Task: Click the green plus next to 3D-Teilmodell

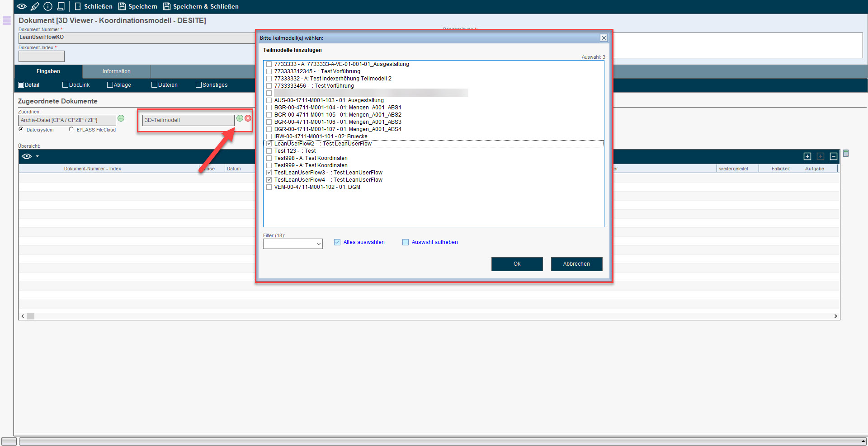Action: point(240,118)
